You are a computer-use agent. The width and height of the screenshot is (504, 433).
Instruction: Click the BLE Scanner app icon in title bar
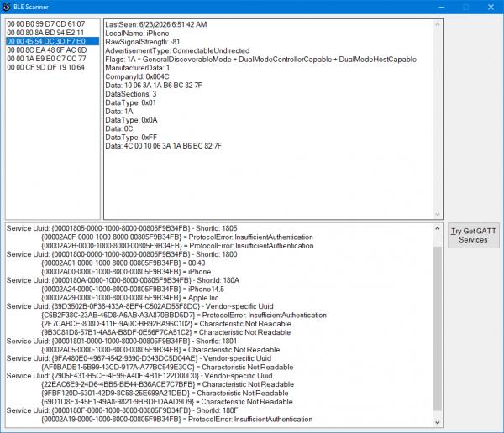pyautogui.click(x=6, y=7)
